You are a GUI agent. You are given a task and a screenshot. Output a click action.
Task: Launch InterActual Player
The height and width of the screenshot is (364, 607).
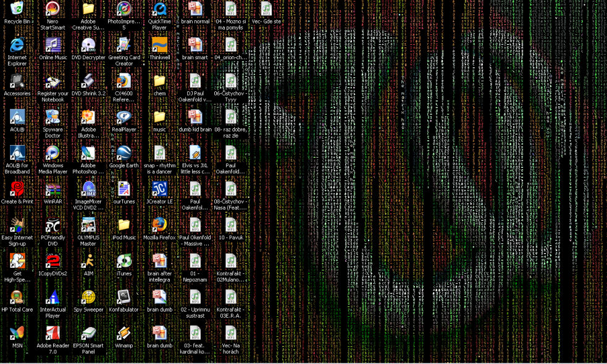pyautogui.click(x=52, y=297)
